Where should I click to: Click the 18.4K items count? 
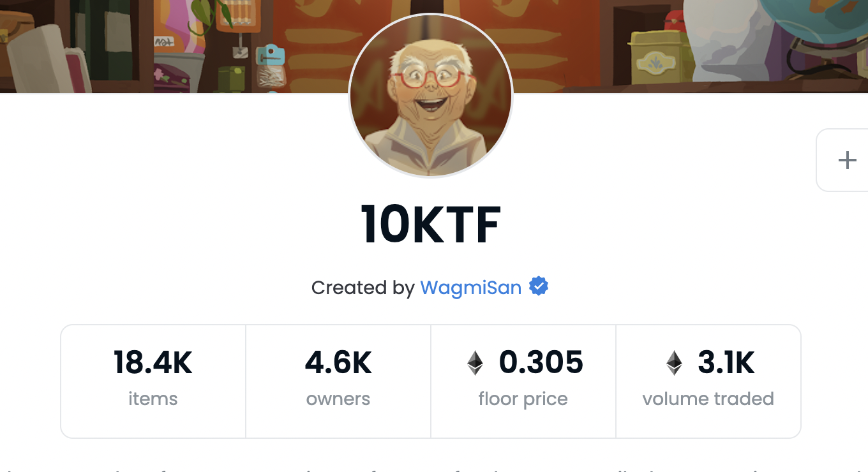tap(153, 363)
